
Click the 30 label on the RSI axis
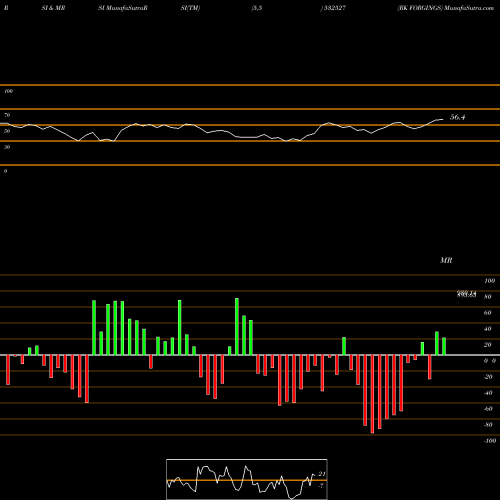tap(7, 147)
